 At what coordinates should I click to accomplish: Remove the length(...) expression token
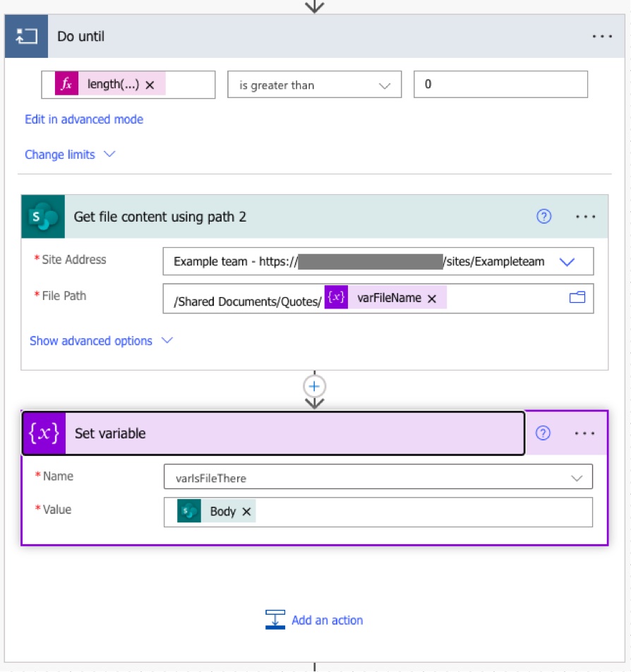(150, 85)
